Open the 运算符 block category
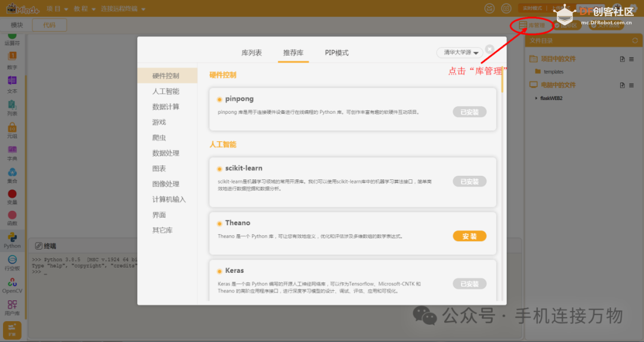The image size is (644, 342). (12, 39)
